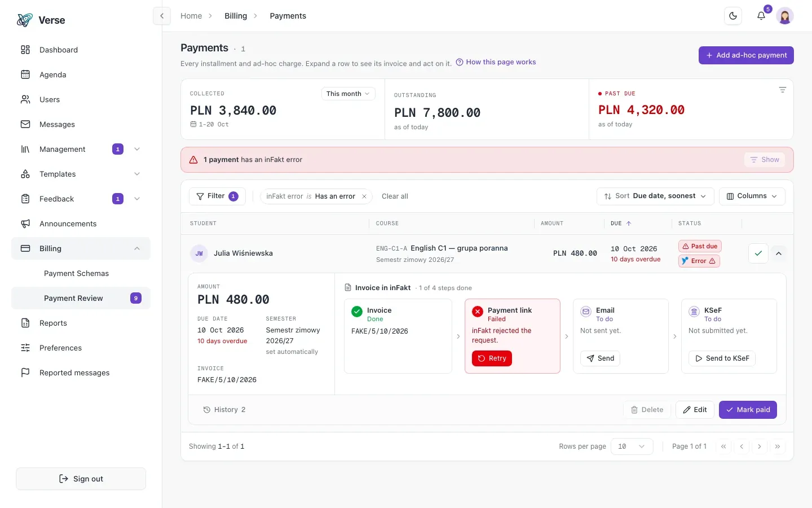This screenshot has width=812, height=508.
Task: Go to Home breadcrumb
Action: [x=191, y=16]
